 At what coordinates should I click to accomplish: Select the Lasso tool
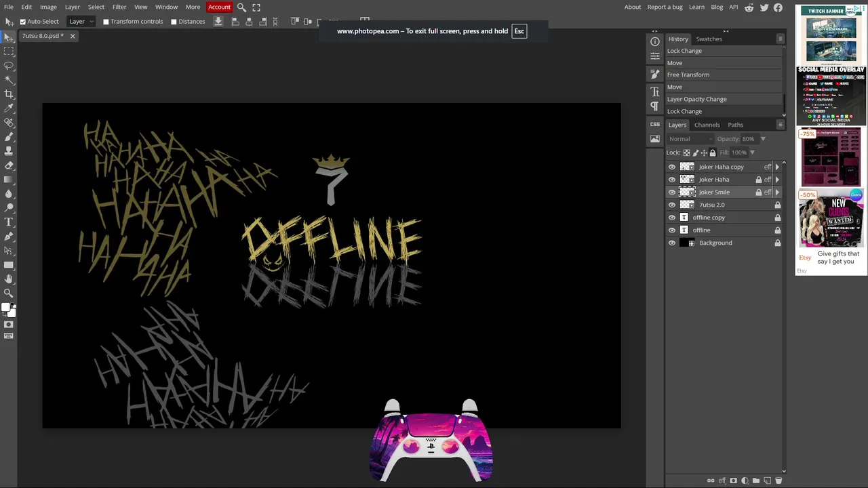[x=9, y=66]
